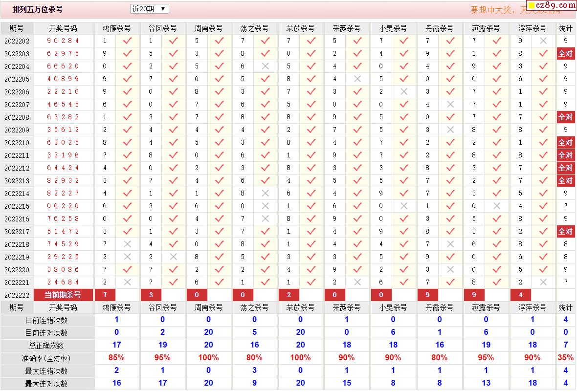Click the X mark in row 2022215 under 薤露杀号
The width and height of the screenshot is (577, 392).
click(x=497, y=206)
